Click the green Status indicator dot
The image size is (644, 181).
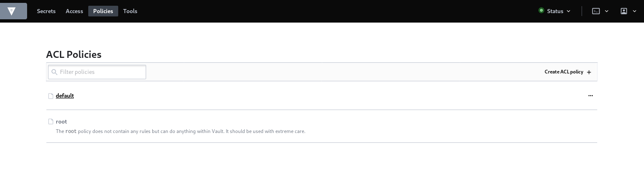(541, 11)
